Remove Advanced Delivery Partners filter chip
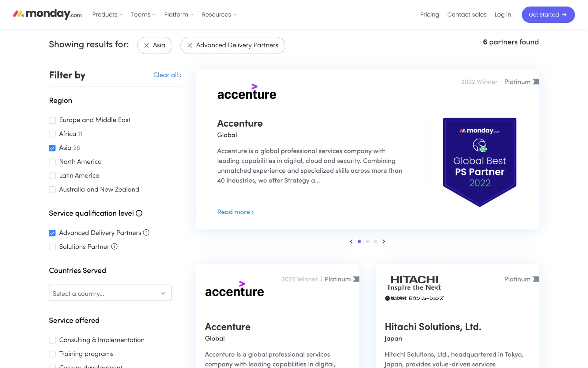588x368 pixels. point(190,45)
